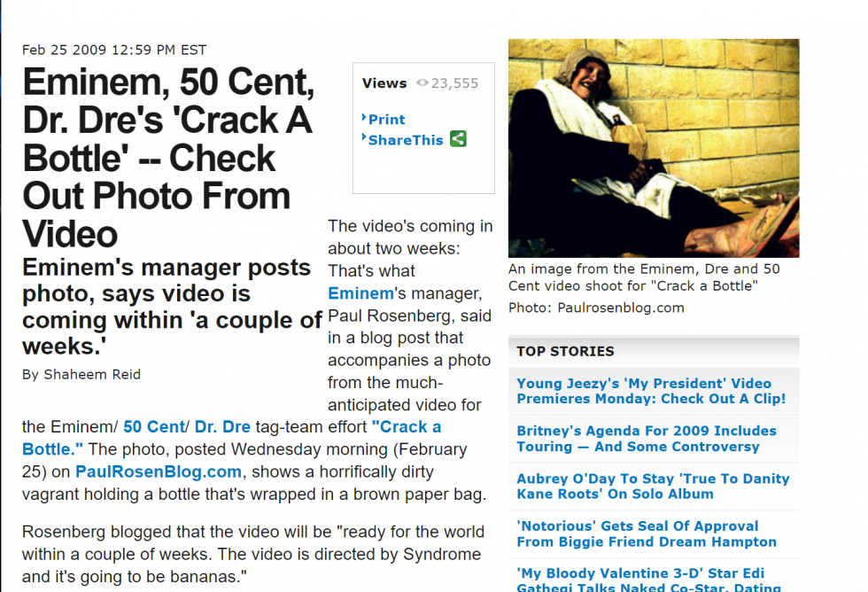Screen dimensions: 868x592
Task: Open the Eminem artist link
Action: [x=360, y=293]
